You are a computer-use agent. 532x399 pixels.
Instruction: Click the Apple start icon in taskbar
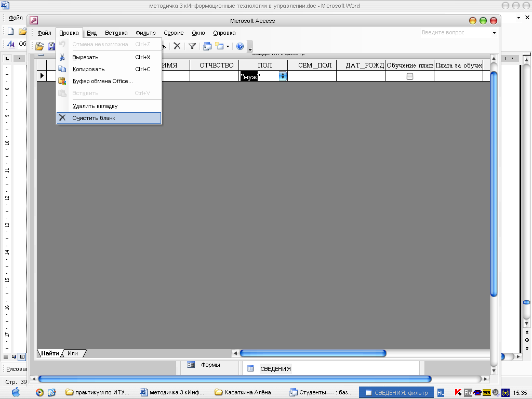(x=16, y=392)
